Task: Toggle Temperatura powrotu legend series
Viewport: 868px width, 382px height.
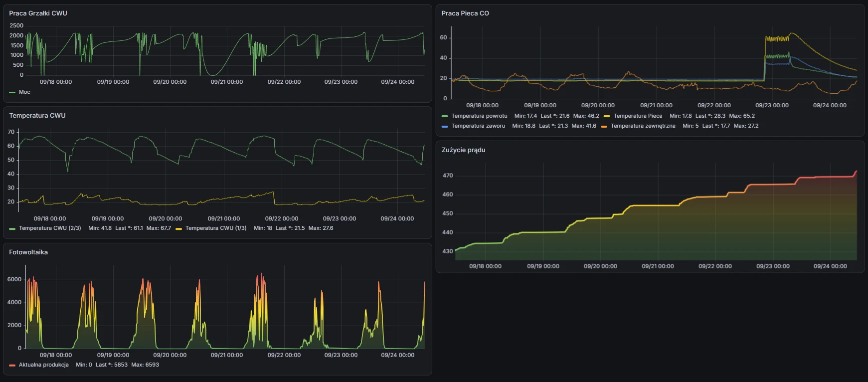Action: 479,116
